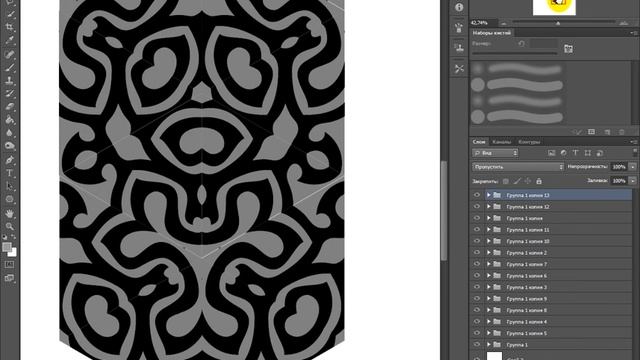Select the Eyedropper tool
The width and height of the screenshot is (640, 360).
(x=10, y=40)
